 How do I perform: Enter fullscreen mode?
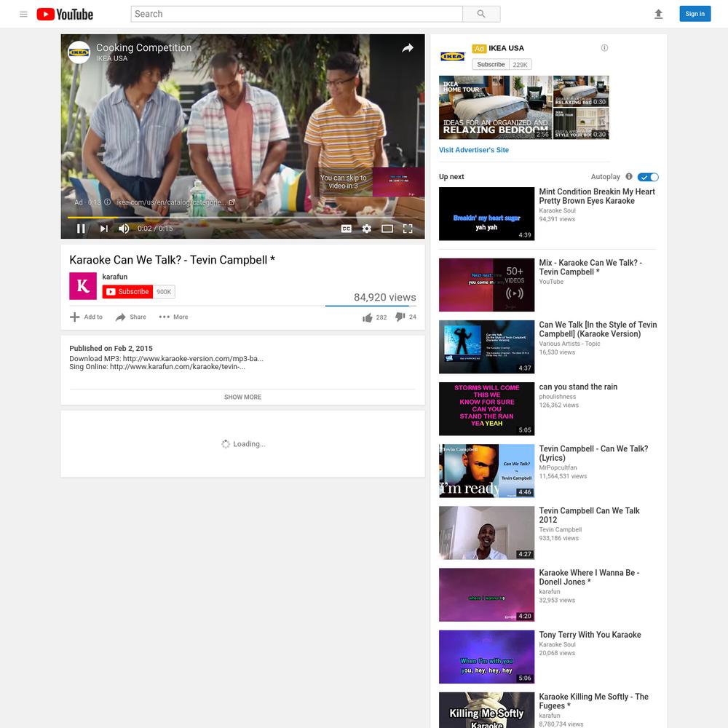pos(408,229)
